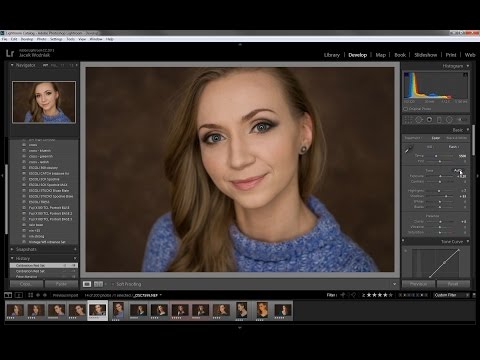
Task: Open the filmstrip grid view icon
Action: click(30, 295)
